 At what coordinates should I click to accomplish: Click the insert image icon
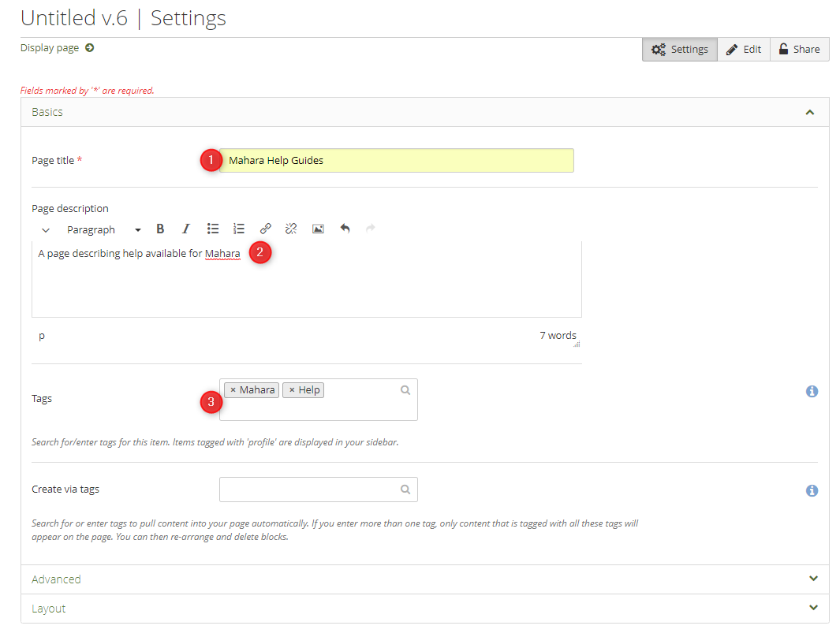[318, 229]
